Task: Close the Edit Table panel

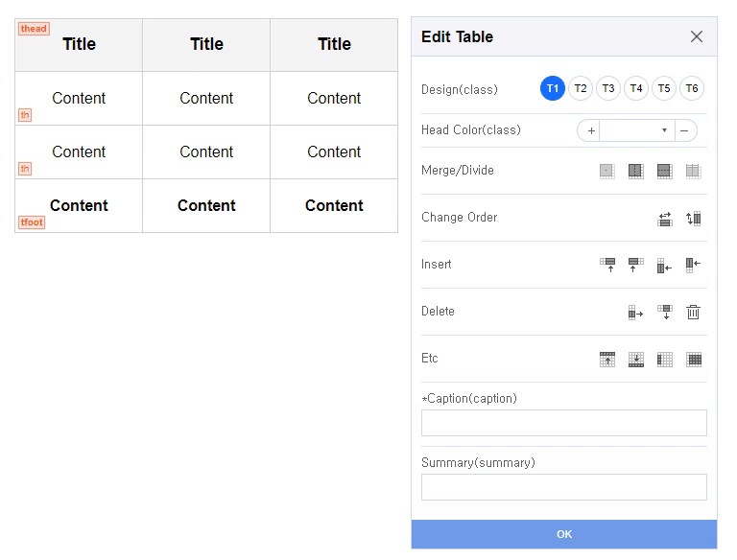Action: [x=696, y=36]
